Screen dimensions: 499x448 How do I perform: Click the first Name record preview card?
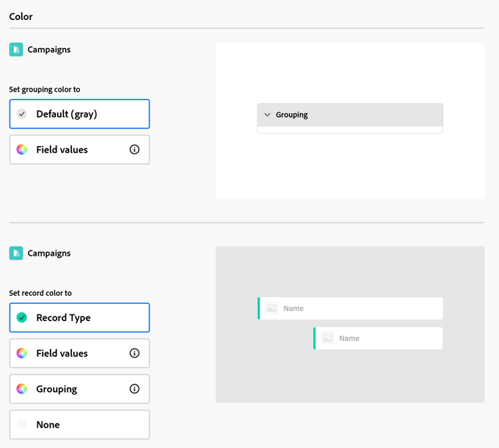359,308
